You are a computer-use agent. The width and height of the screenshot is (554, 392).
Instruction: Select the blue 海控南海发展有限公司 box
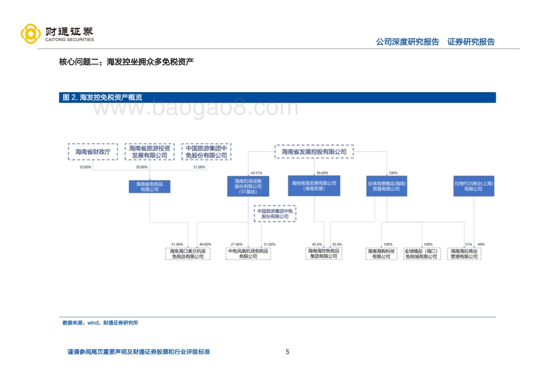pos(314,185)
